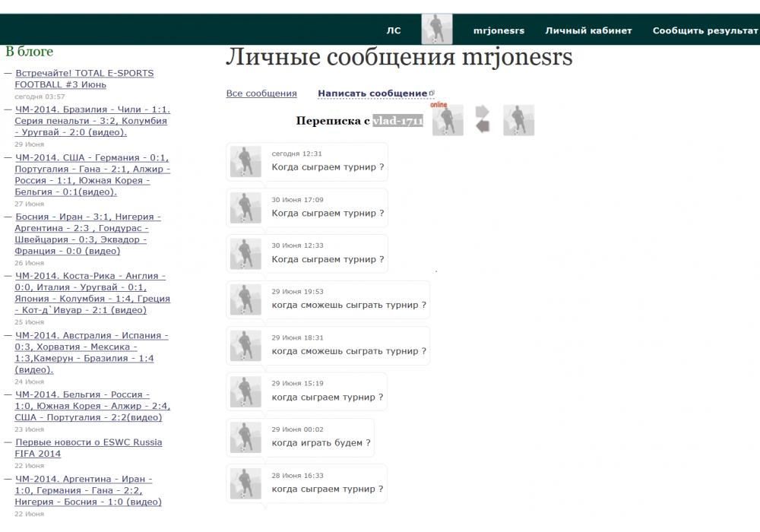
Task: Click avatar of 29 June 00:02 message
Action: coord(245,438)
